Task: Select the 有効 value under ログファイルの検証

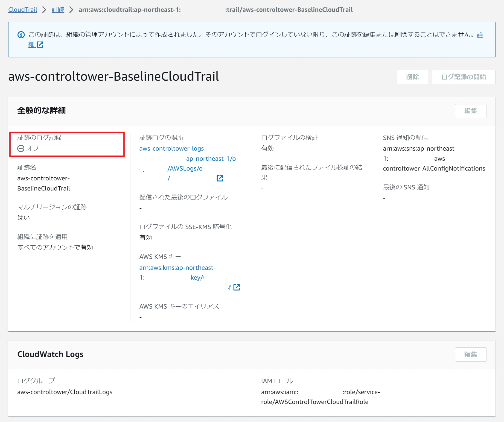Action: (x=267, y=148)
